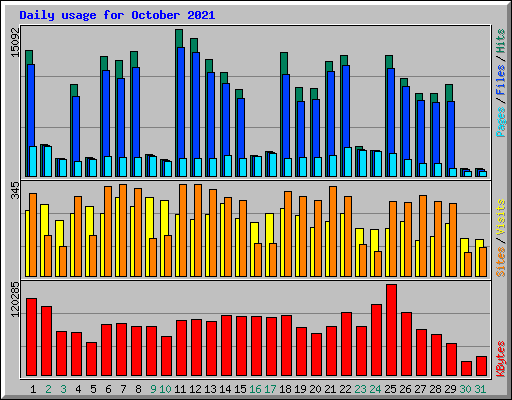
Task: Click the 'Hits' legend label
Action: [501, 41]
